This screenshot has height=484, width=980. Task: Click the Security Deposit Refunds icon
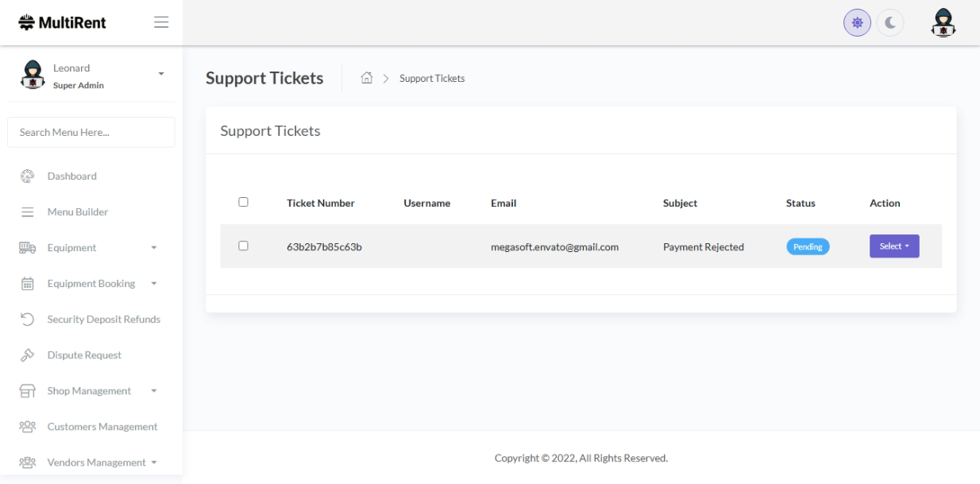[27, 319]
